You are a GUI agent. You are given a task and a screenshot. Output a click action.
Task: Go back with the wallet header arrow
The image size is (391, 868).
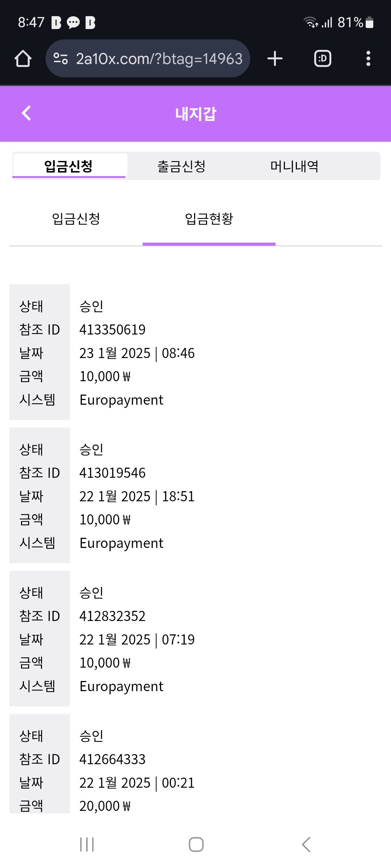[x=26, y=113]
